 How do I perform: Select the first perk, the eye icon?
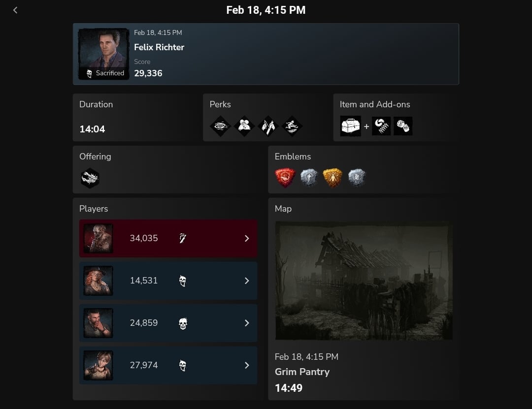pos(220,126)
